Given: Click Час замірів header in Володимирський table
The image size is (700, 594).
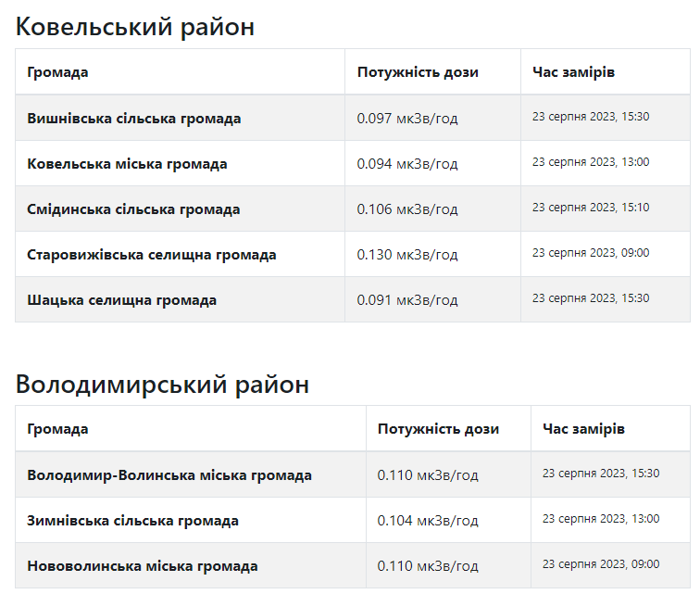Looking at the screenshot, I should point(583,429).
